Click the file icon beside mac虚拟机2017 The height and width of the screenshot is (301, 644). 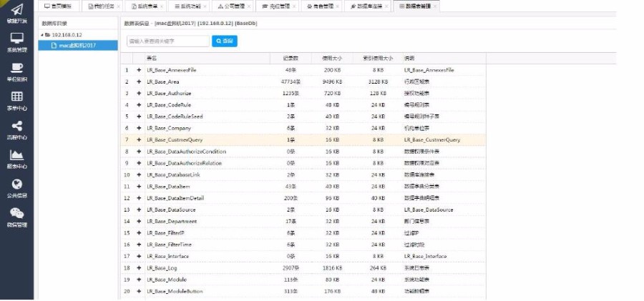[54, 46]
